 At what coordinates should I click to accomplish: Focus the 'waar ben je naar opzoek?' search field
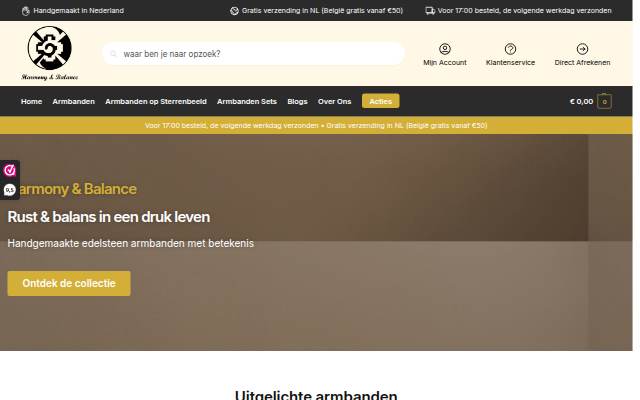[253, 54]
